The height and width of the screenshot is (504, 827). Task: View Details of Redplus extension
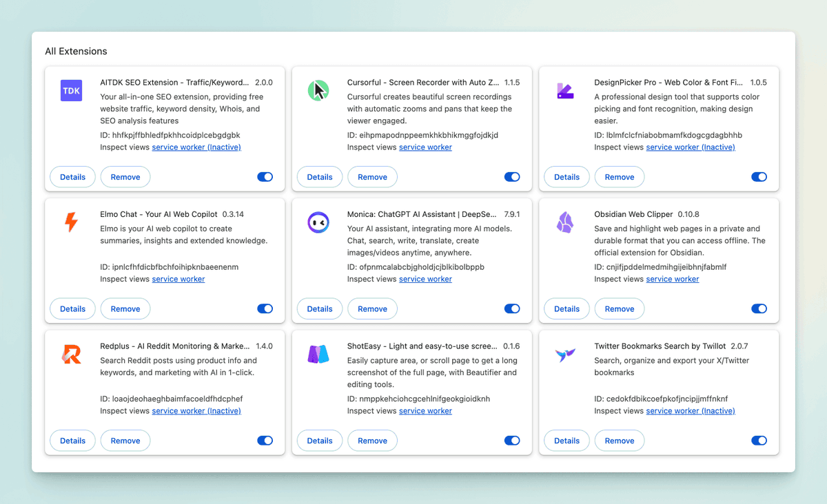pos(72,441)
